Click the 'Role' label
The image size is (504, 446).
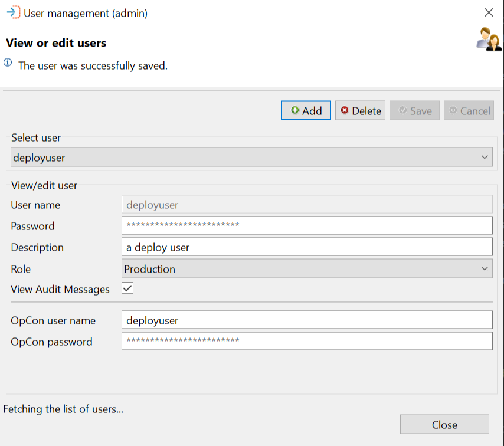(x=21, y=269)
